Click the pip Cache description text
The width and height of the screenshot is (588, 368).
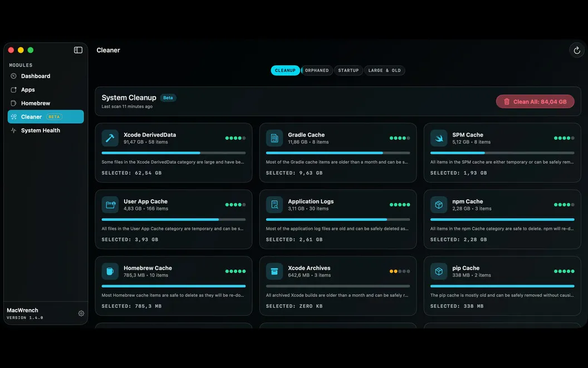pos(502,295)
